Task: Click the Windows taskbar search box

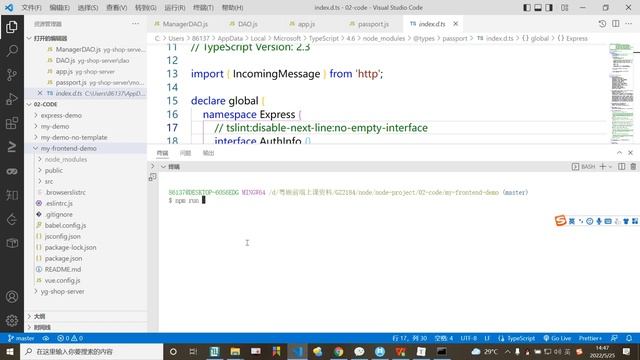Action: tap(91, 351)
